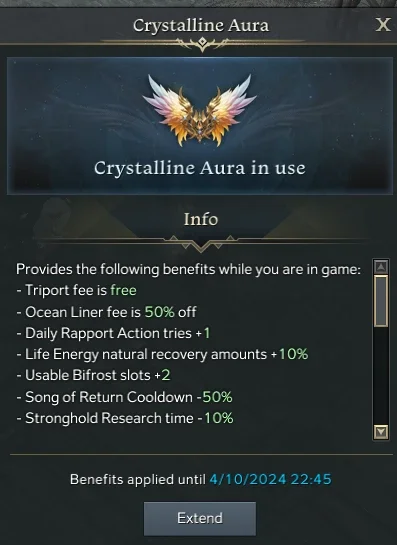397x545 pixels.
Task: Click the empty scrollbar track below thumb
Action: click(381, 376)
